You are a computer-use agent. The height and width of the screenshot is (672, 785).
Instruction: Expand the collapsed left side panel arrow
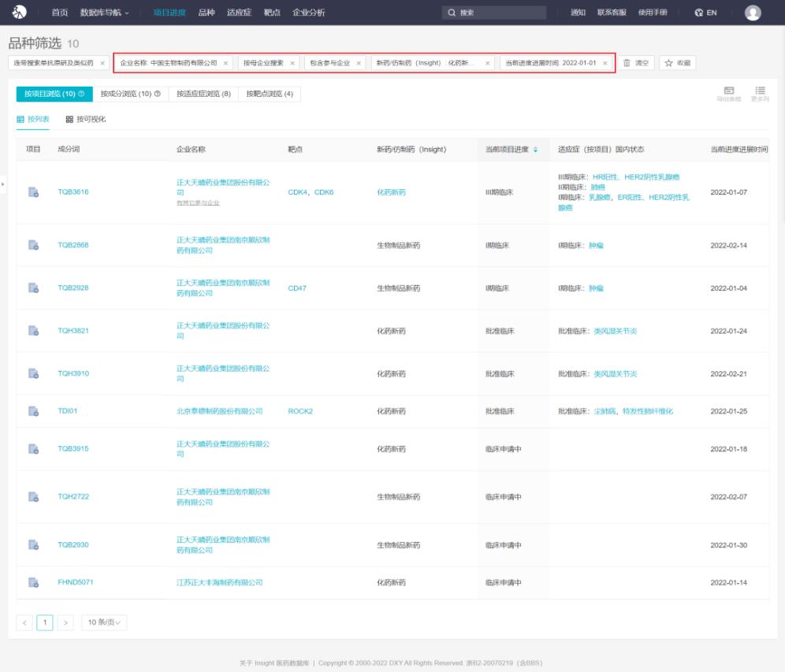pos(3,184)
